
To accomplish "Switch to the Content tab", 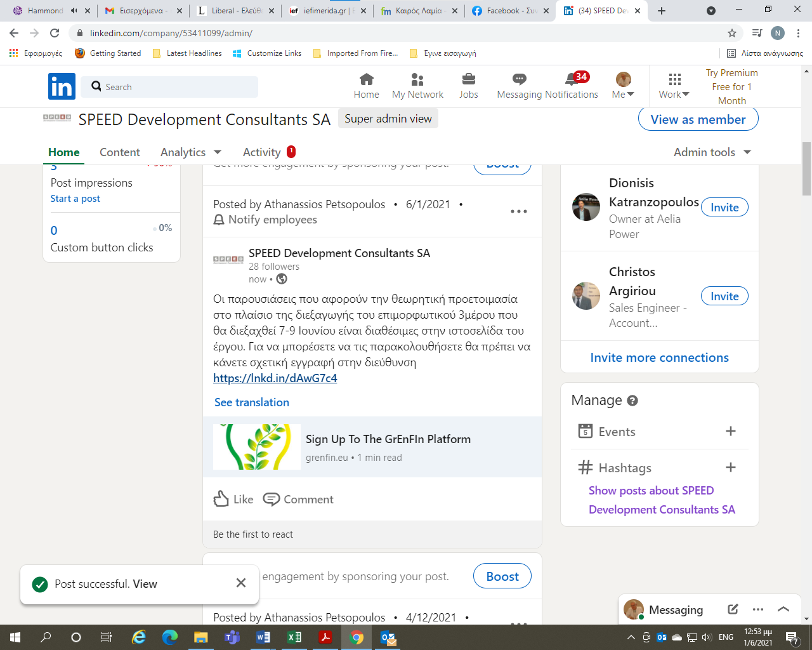I will (120, 152).
